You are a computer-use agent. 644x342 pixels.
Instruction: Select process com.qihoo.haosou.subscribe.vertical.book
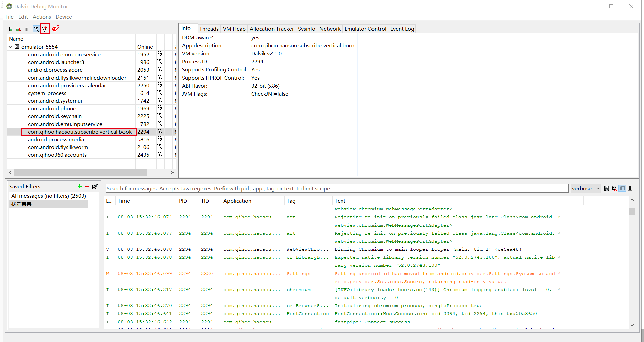point(80,132)
